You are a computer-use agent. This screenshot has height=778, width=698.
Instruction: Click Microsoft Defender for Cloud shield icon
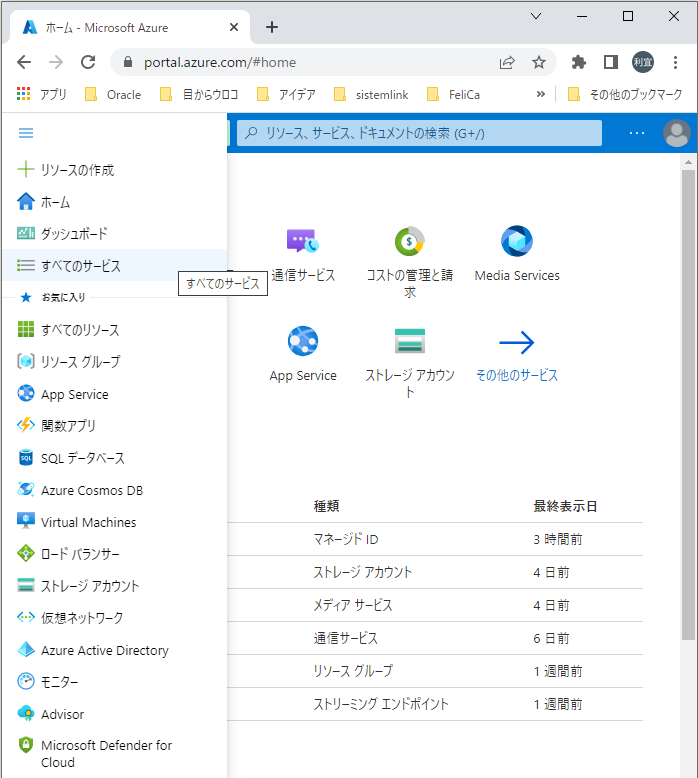point(26,745)
